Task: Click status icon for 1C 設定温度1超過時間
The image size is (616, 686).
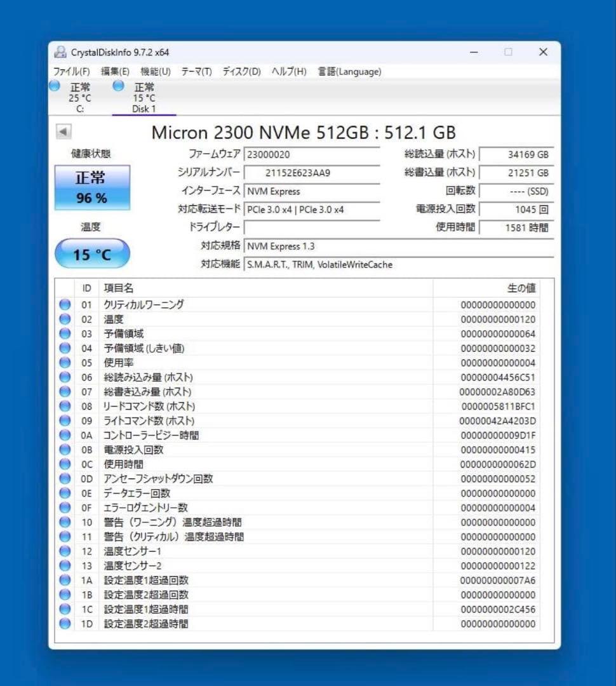Action: click(65, 609)
